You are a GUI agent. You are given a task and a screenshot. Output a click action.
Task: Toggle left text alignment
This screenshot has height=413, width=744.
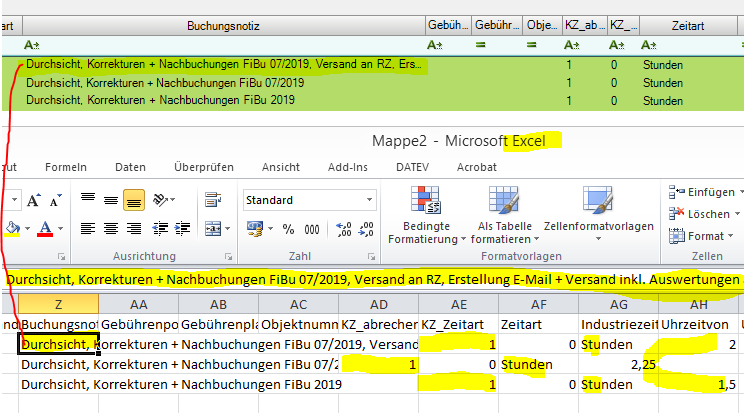[x=88, y=229]
